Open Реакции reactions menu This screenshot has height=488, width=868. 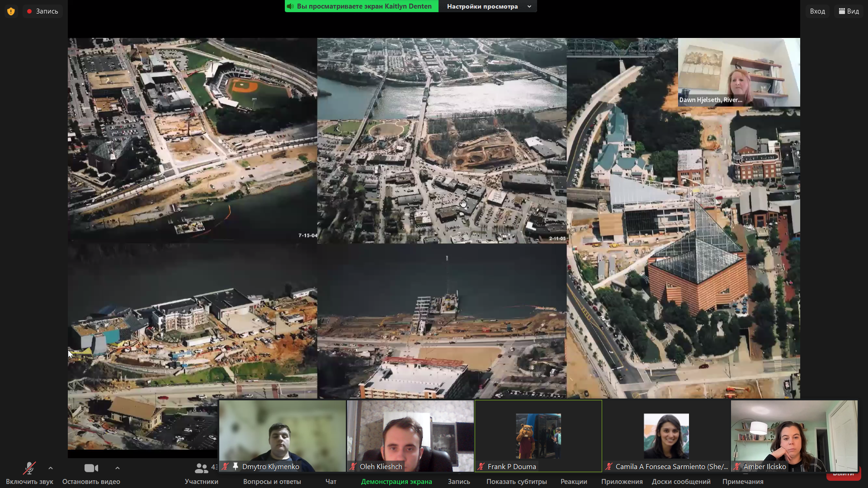(x=573, y=482)
